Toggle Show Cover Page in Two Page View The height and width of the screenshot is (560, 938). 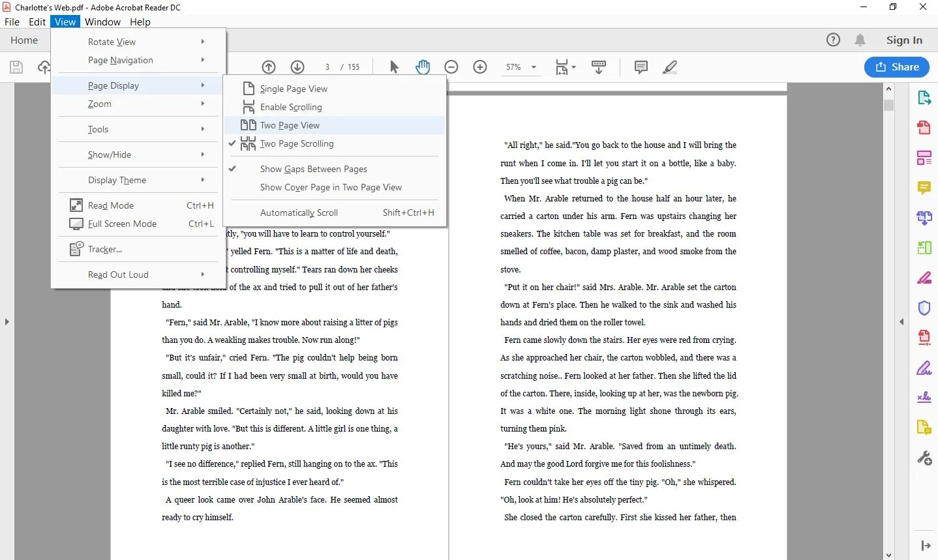pos(335,187)
